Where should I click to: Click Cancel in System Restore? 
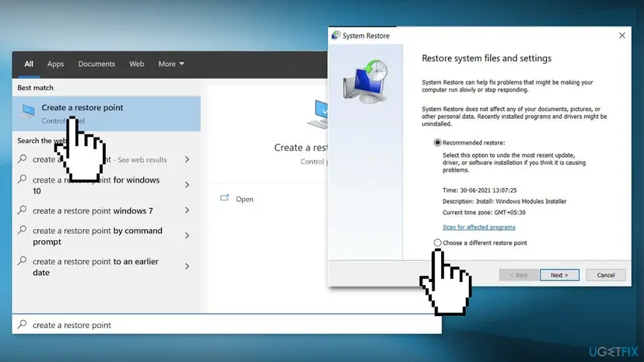pos(605,275)
